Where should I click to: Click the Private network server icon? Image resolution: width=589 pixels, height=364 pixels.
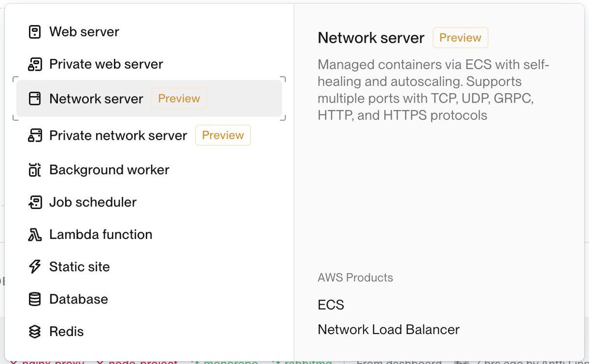click(34, 136)
